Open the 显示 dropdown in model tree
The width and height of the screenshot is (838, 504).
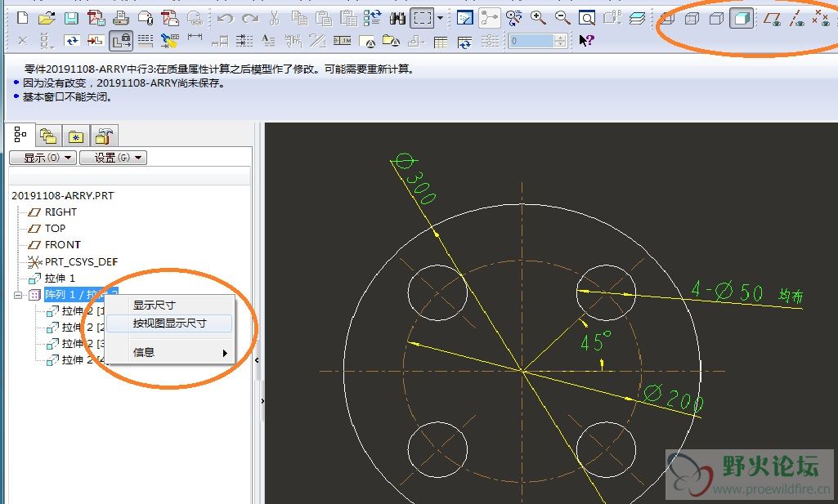pyautogui.click(x=43, y=158)
